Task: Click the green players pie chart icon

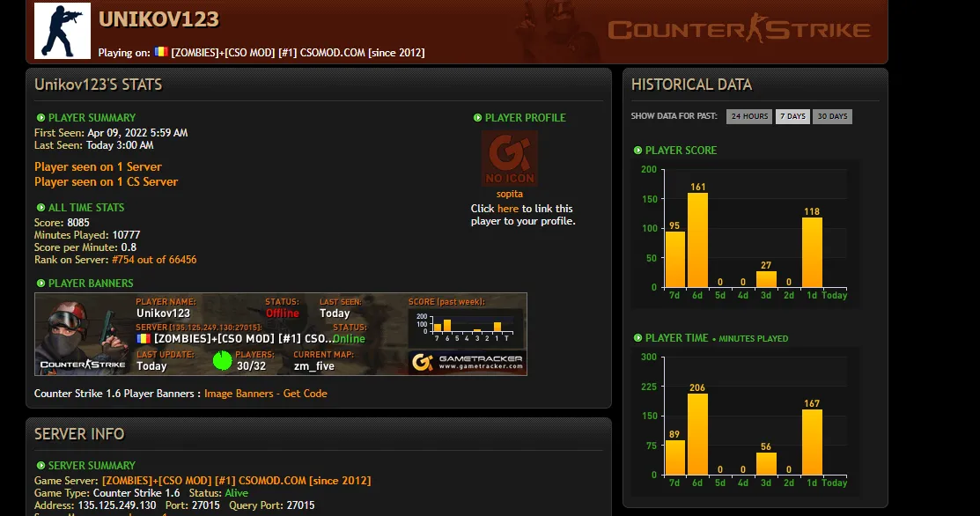Action: pos(223,360)
